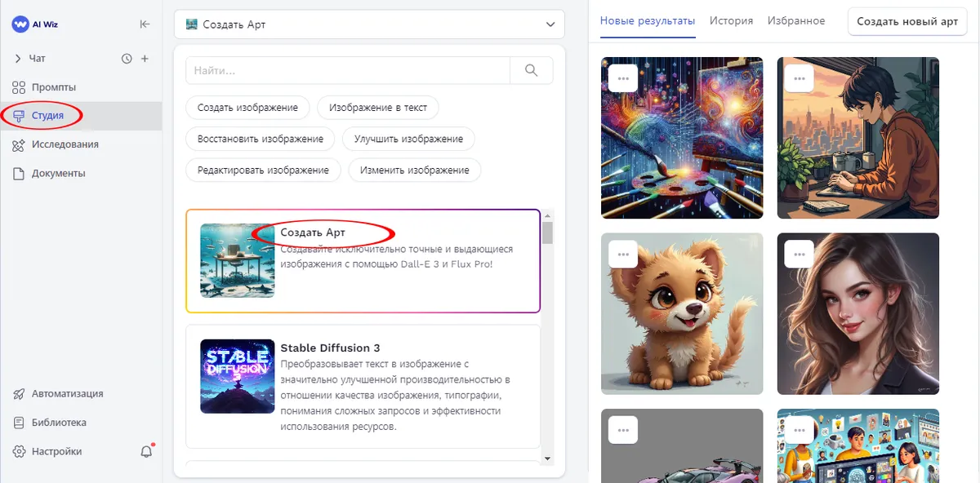Click the AI Wiz logo
This screenshot has height=483, width=980.
(35, 24)
